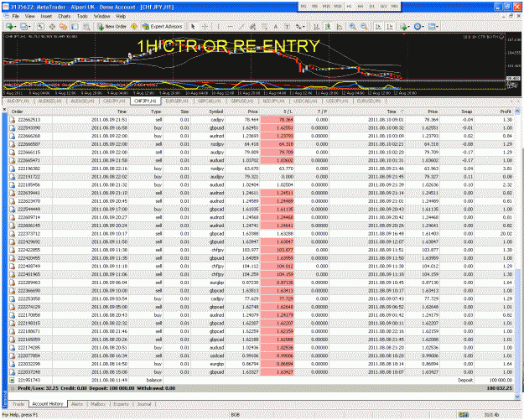Open the Mailbox terminal tab
524x420 pixels.
click(x=98, y=404)
